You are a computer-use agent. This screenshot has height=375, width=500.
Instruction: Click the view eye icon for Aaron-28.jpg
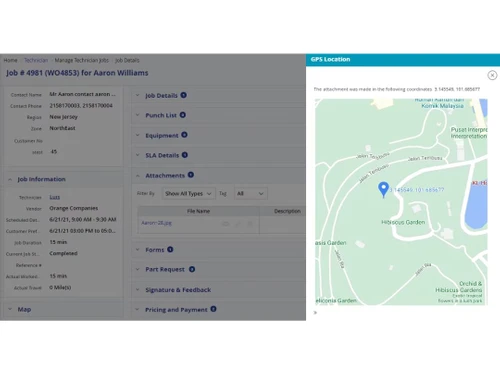[226, 224]
